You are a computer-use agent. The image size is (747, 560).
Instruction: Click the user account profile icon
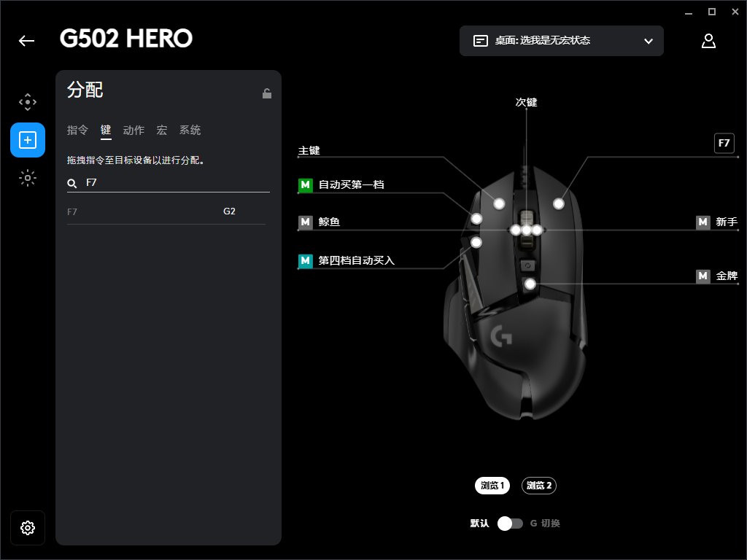(x=708, y=41)
